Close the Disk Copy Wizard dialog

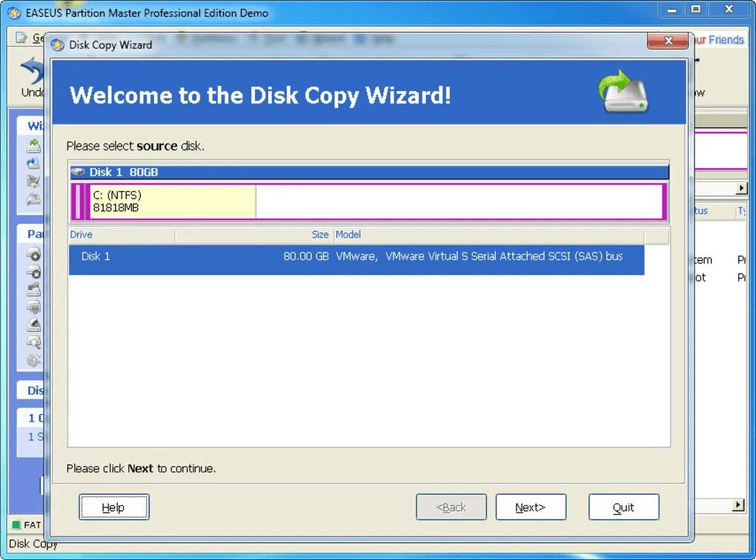click(x=668, y=41)
